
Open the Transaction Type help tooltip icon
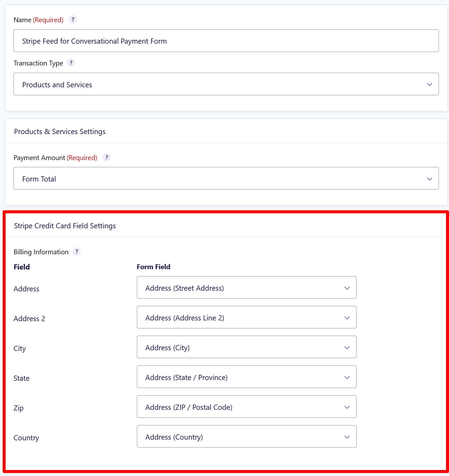click(71, 63)
